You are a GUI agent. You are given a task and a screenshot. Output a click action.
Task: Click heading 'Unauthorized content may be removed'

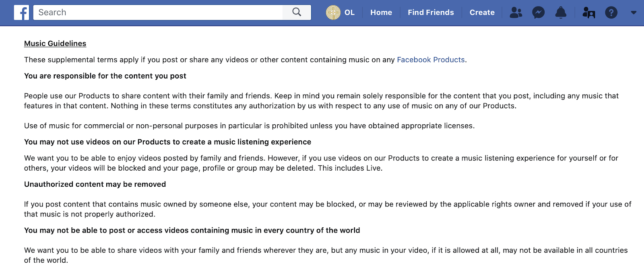coord(95,184)
